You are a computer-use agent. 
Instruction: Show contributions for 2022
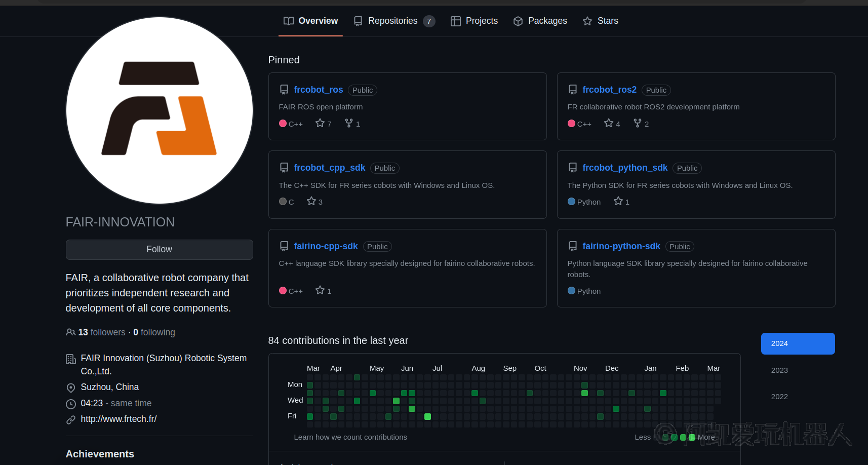[779, 397]
